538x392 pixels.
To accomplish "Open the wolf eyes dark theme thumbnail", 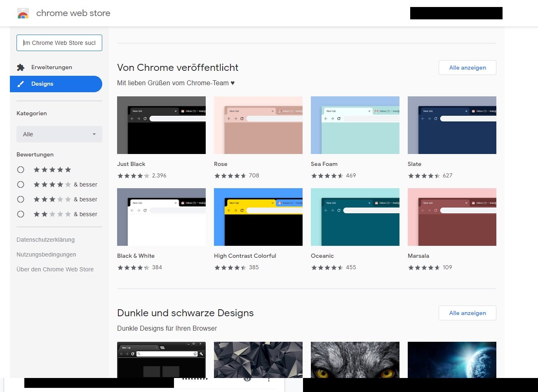I will click(355, 359).
